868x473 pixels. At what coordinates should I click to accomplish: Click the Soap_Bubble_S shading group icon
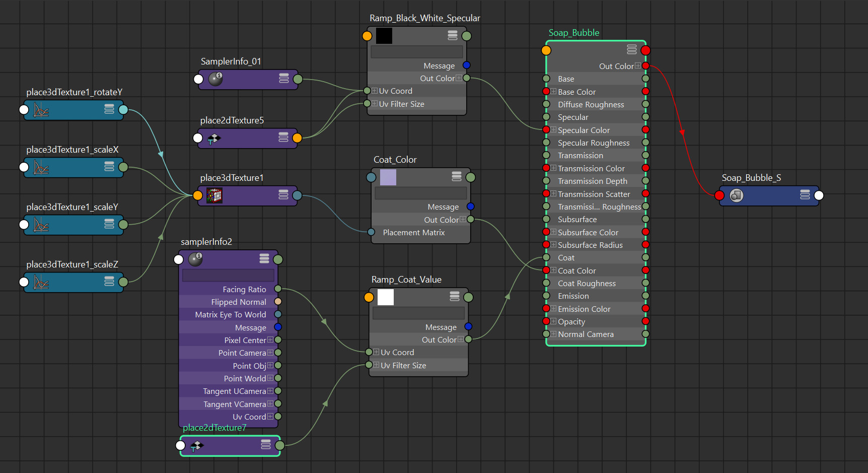[736, 195]
